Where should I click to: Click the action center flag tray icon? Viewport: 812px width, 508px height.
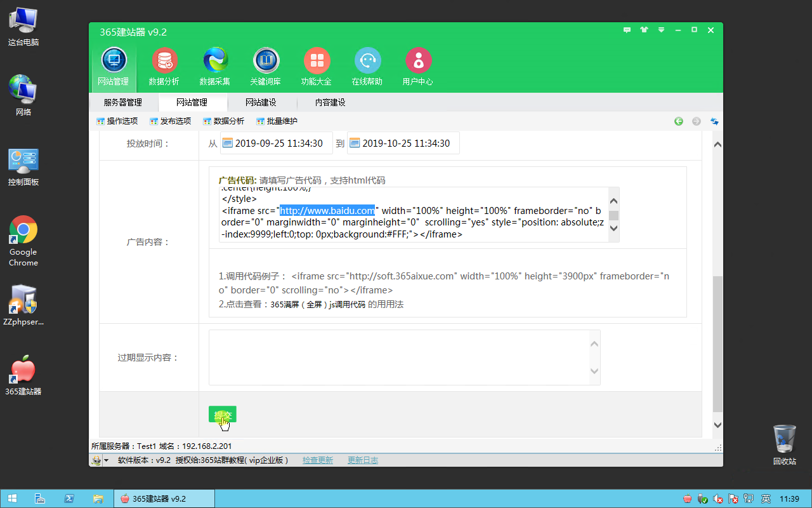coord(733,498)
